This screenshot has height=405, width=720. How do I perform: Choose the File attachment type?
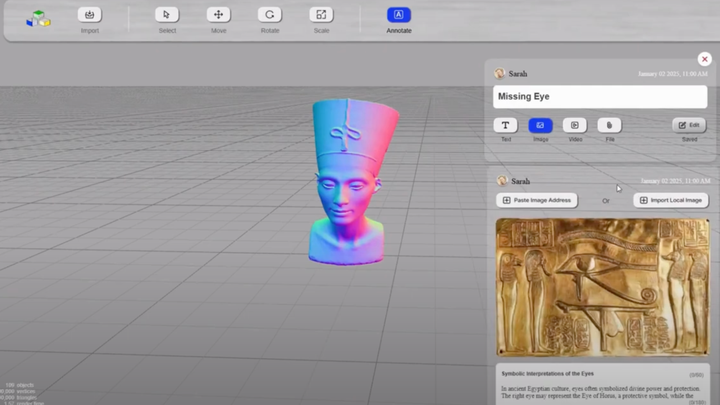click(x=609, y=125)
